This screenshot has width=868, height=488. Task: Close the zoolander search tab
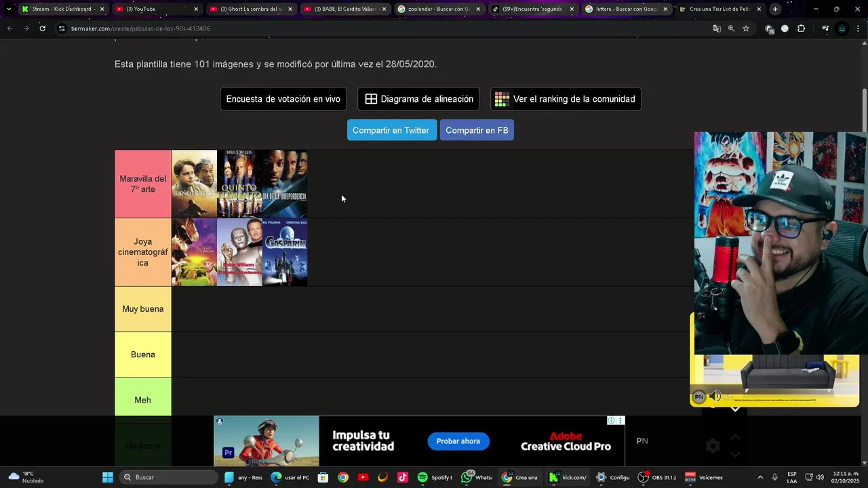478,9
